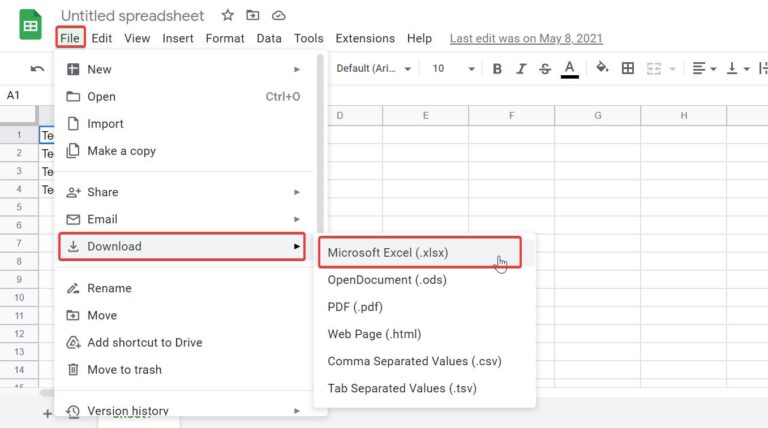This screenshot has width=768, height=428.
Task: Open the font size dropdown
Action: 454,69
